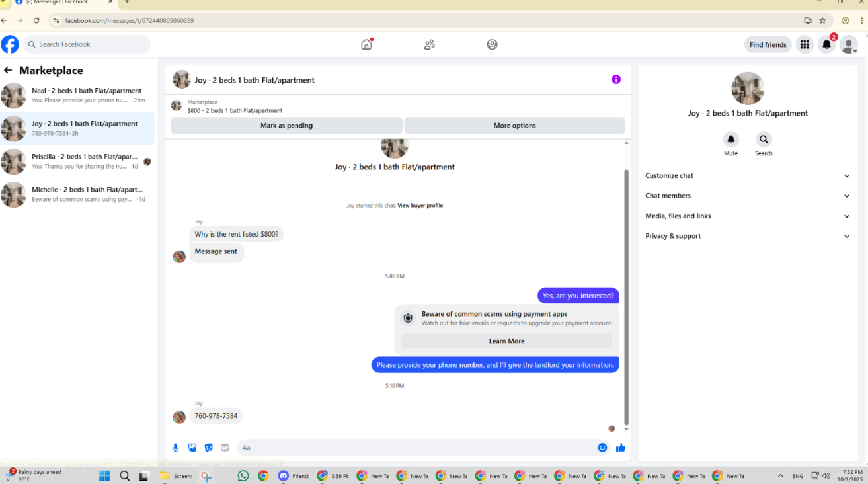Open Windows taskbar search
Viewport: 868px width, 484px height.
pos(125,476)
